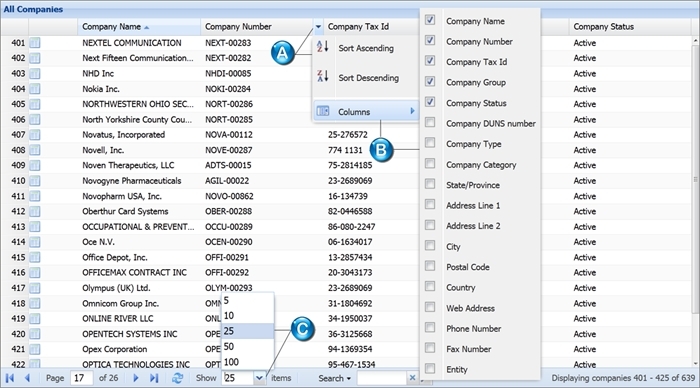700x388 pixels.
Task: Open Office Depot, Inc. record icon
Action: click(35, 257)
